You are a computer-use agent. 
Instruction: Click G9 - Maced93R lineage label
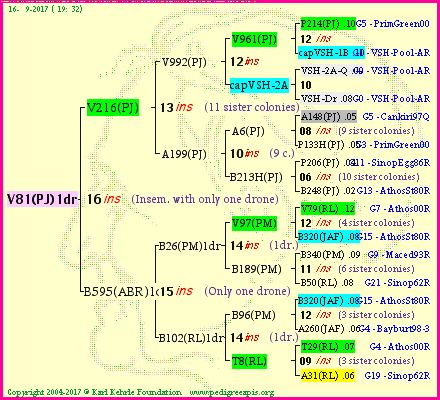399,255
